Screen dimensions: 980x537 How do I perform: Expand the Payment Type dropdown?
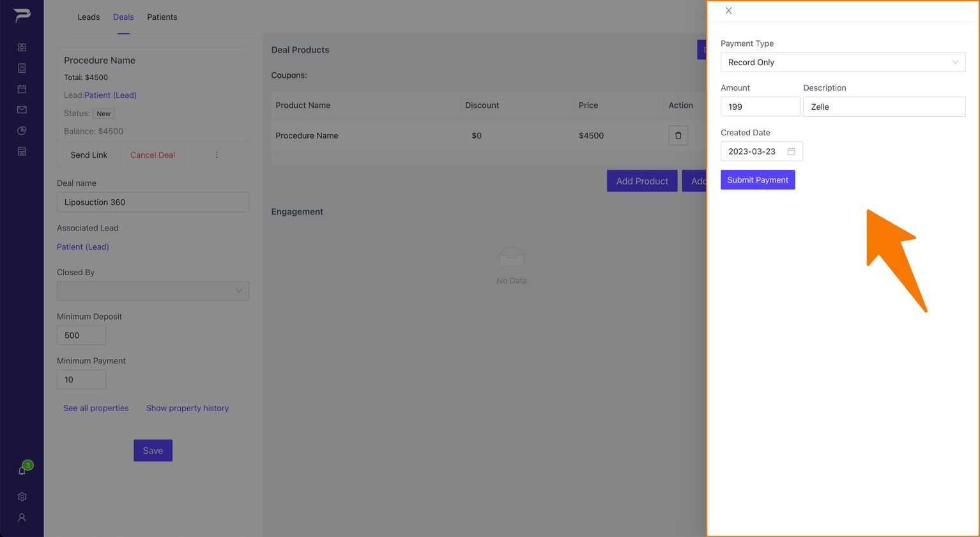click(843, 62)
